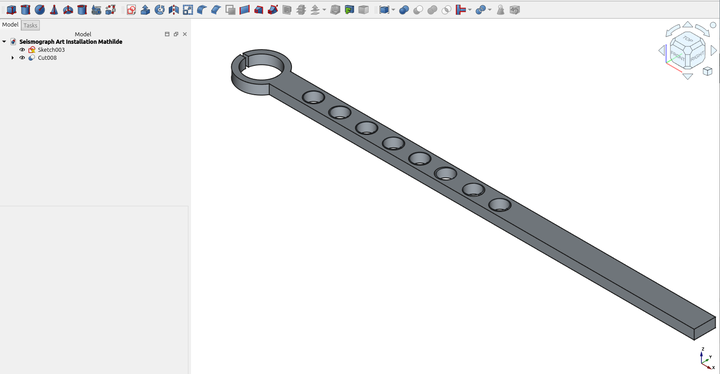Select the Loft tool
Viewport: 720px width, 374px height.
[259, 10]
